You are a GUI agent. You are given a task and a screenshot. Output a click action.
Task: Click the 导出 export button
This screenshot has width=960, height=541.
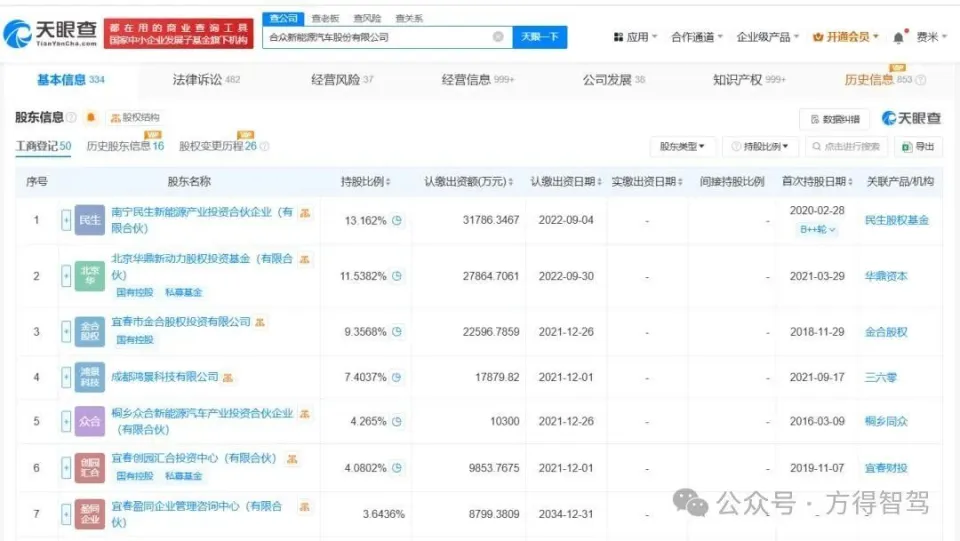tap(918, 146)
